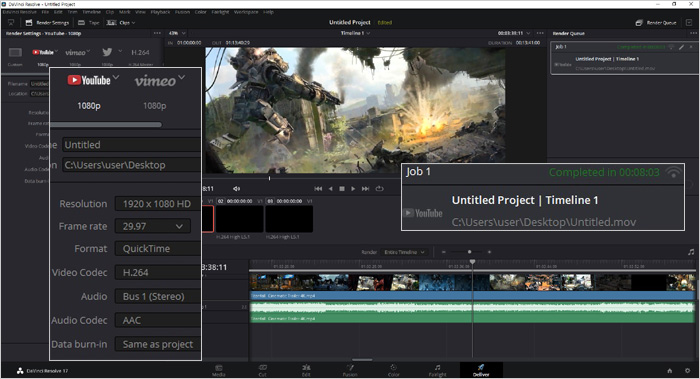Click the Location field showing C:\Users\user\Desktop
The image size is (700, 379).
coord(131,165)
